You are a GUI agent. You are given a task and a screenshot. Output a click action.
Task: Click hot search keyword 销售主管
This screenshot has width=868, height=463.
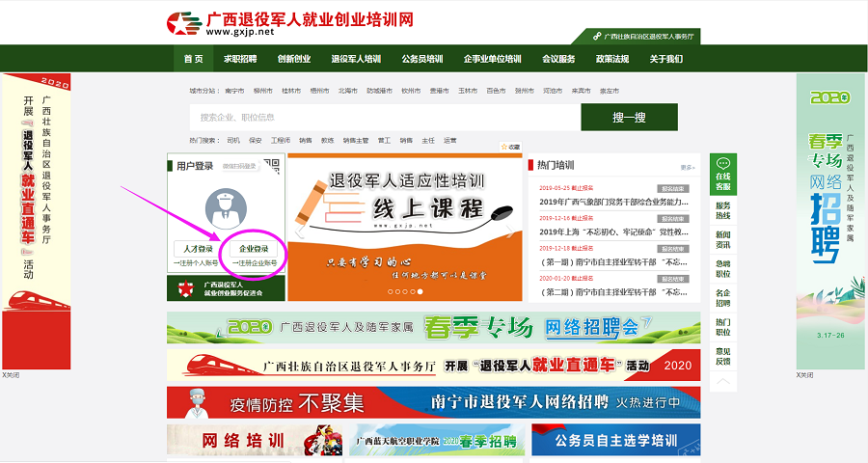355,141
